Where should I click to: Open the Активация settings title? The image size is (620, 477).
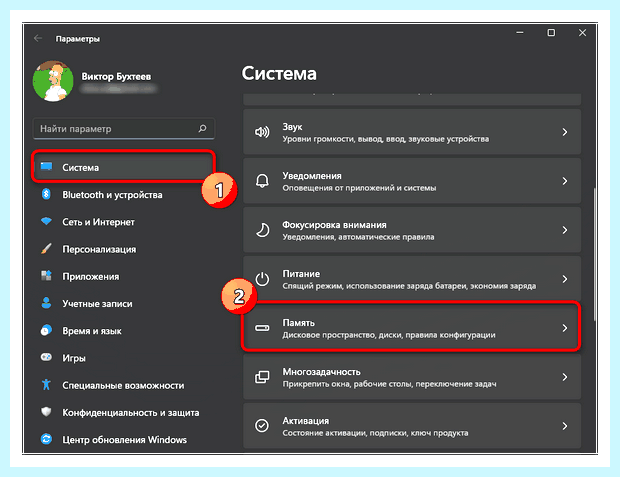(306, 421)
